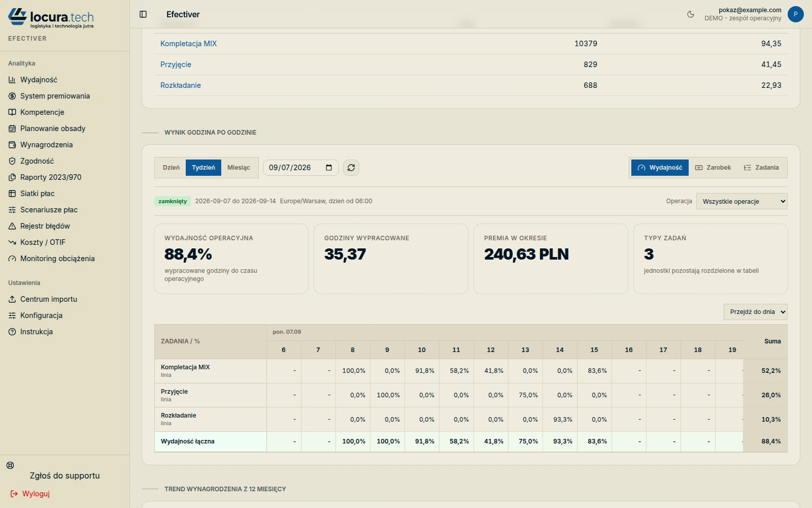This screenshot has width=812, height=508.
Task: Open System premiowania page
Action: 55,96
